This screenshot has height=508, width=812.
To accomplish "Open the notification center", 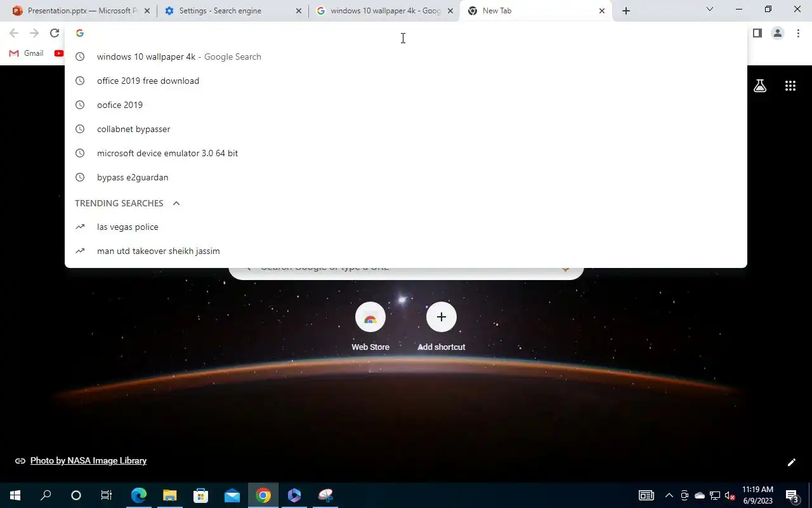I will [x=792, y=495].
